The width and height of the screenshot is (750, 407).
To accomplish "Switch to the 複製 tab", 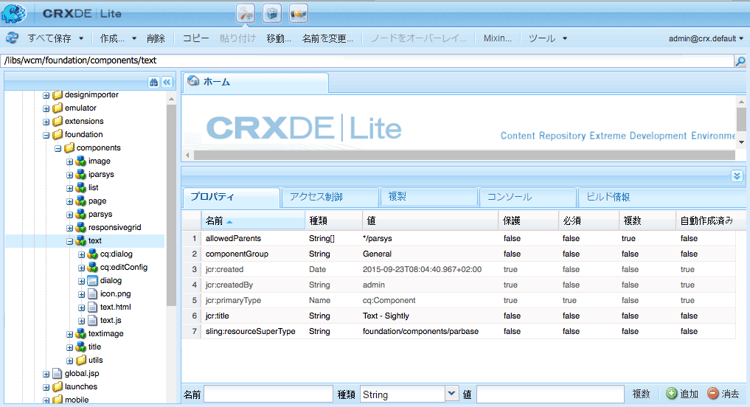I will 429,197.
